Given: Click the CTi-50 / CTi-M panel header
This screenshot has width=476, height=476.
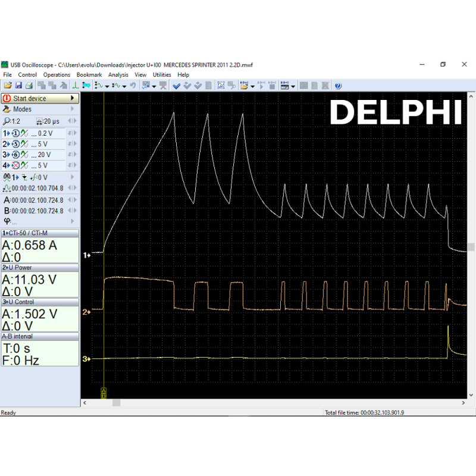Looking at the screenshot, I should 40,233.
